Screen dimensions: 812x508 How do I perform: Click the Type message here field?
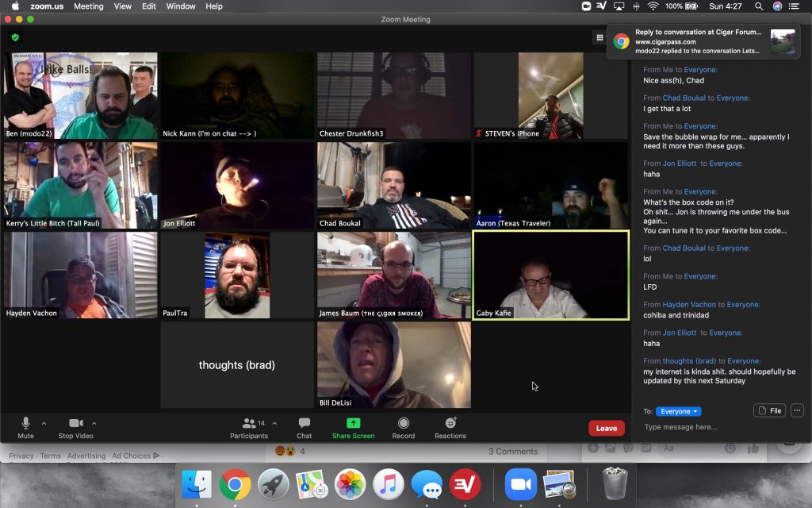click(x=714, y=427)
